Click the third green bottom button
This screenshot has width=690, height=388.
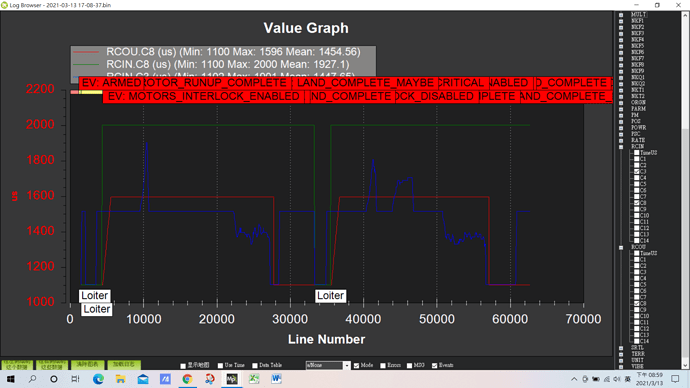pos(88,365)
